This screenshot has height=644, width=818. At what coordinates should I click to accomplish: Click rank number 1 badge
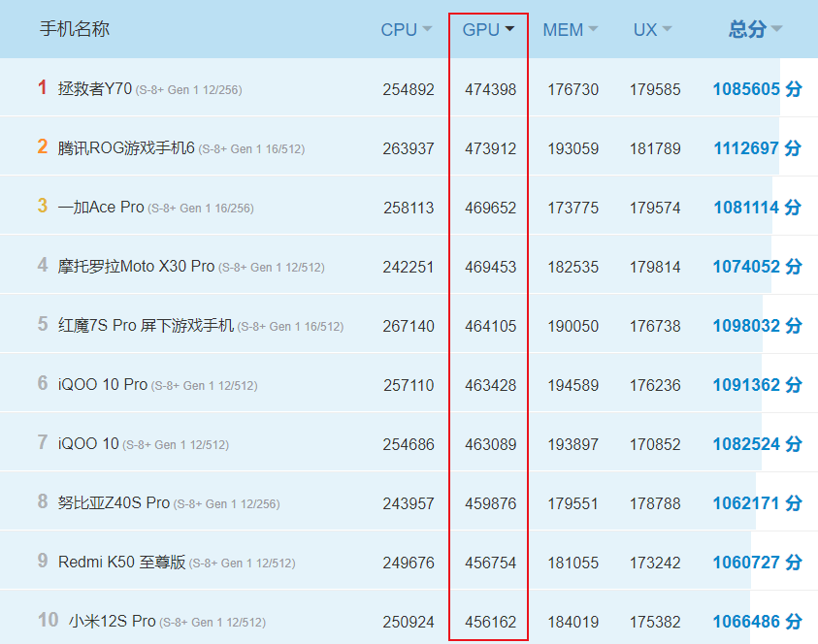point(43,88)
